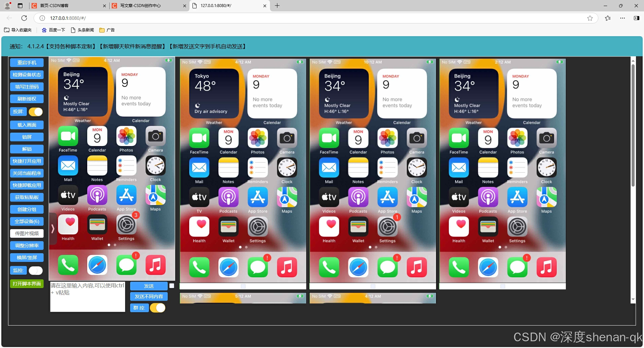Tick the checkbox below the 2:12 AM phone
Screen dimensions: 644x348
coord(503,286)
